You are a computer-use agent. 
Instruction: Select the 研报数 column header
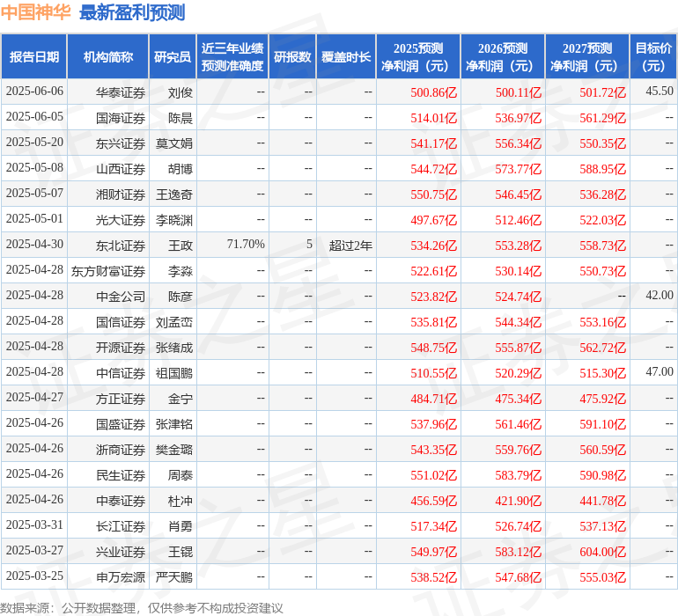(292, 57)
